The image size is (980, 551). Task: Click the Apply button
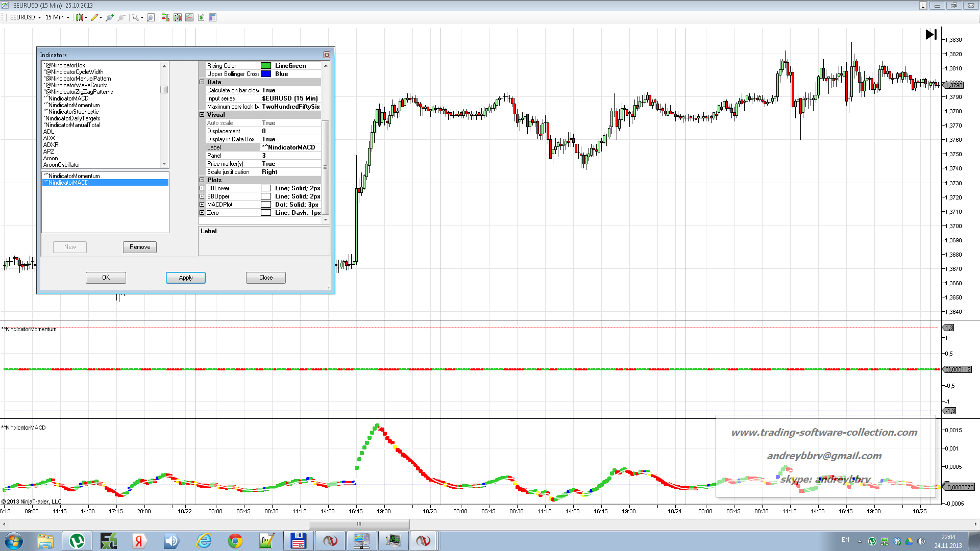click(185, 278)
